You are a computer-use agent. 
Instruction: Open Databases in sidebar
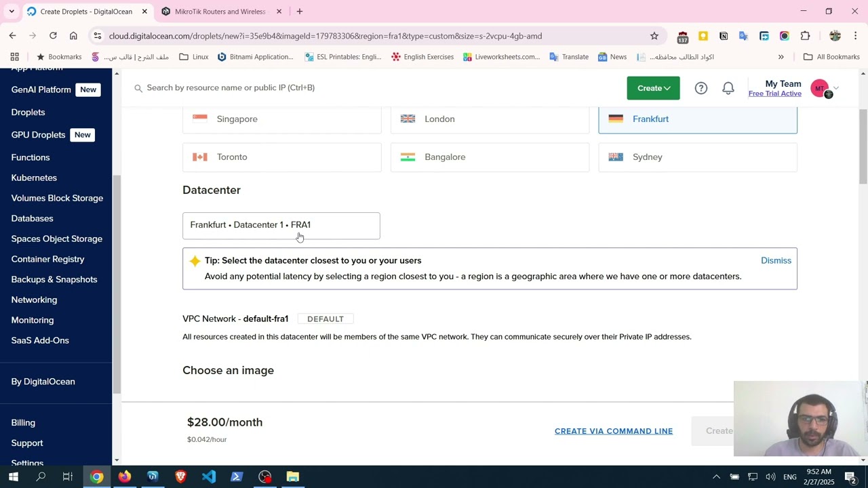(32, 218)
